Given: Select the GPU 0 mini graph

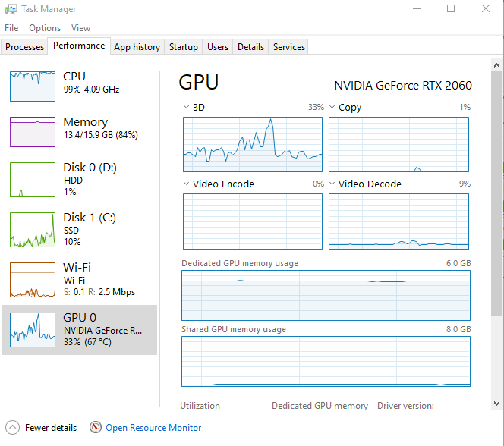Looking at the screenshot, I should (33, 330).
